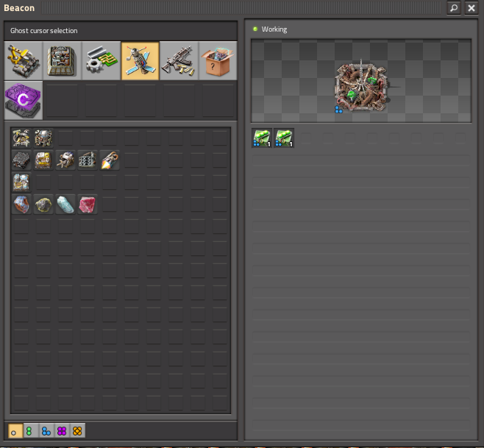
Task: Pick the grid-panel machine item
Action: tap(88, 160)
